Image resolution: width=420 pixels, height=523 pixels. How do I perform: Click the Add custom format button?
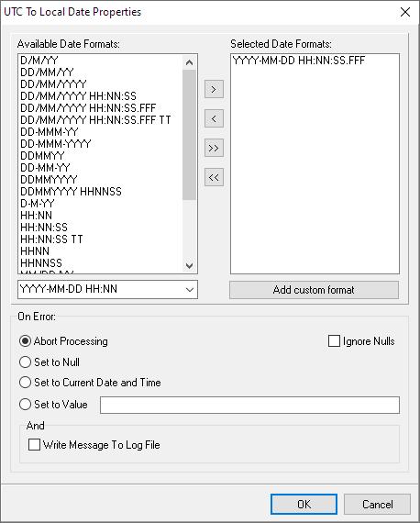point(314,290)
